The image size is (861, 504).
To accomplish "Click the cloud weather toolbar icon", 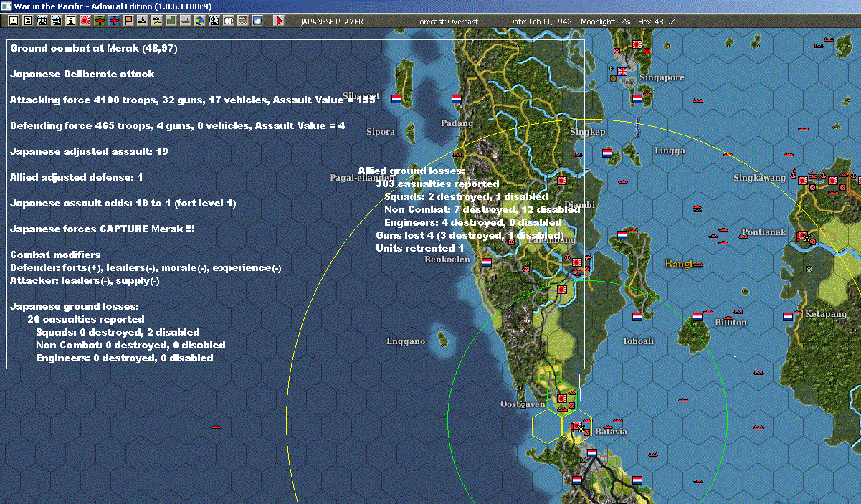I will [257, 21].
